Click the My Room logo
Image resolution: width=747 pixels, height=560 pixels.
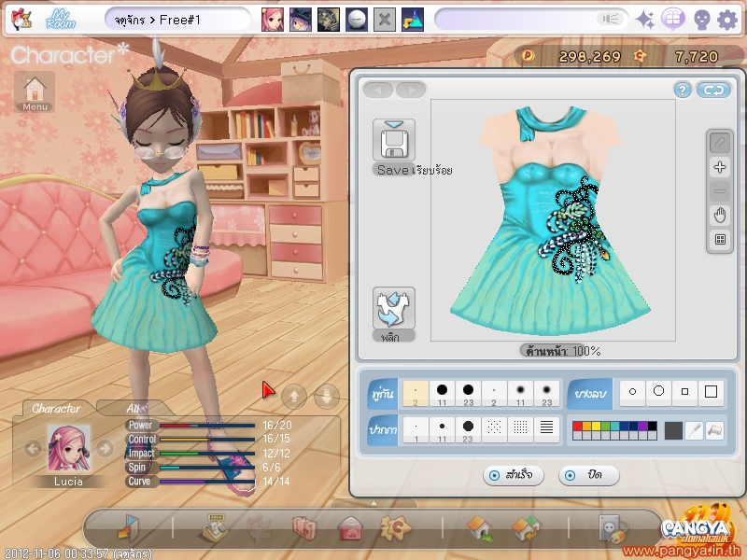61,20
